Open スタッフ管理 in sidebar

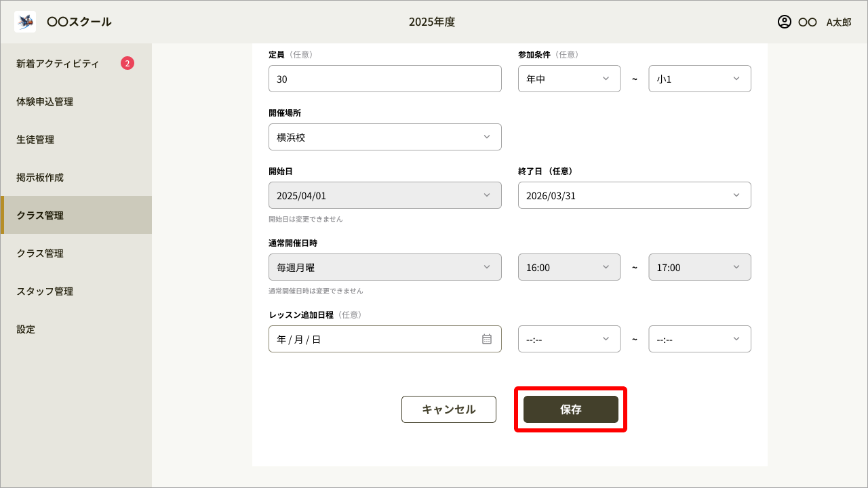[x=45, y=291]
